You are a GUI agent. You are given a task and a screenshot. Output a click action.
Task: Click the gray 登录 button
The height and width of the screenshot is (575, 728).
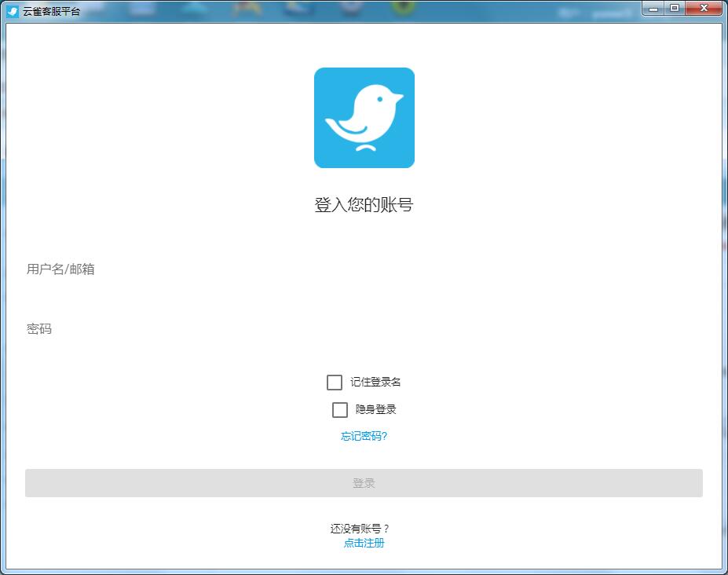[364, 483]
